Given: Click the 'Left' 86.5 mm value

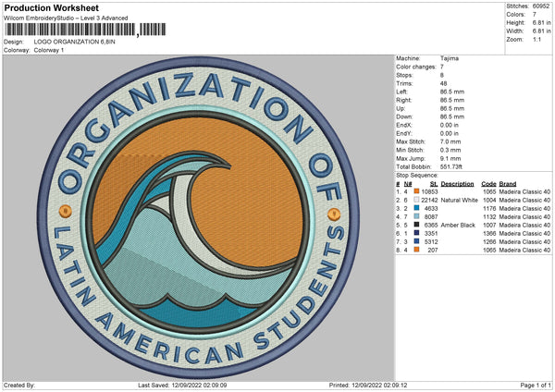Looking at the screenshot, I should coord(452,92).
